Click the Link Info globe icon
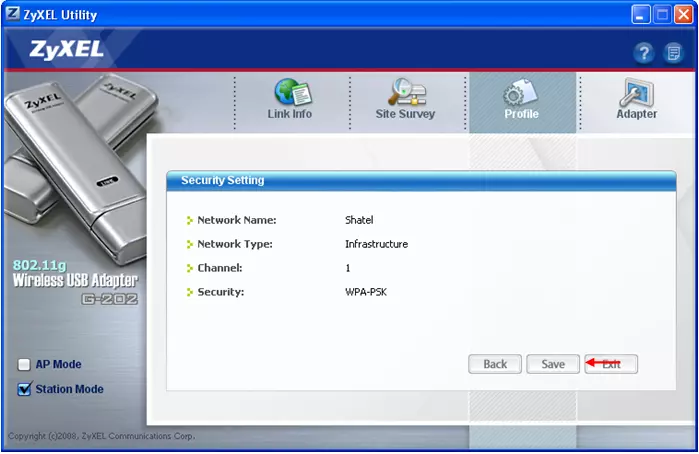The image size is (699, 454). point(292,91)
